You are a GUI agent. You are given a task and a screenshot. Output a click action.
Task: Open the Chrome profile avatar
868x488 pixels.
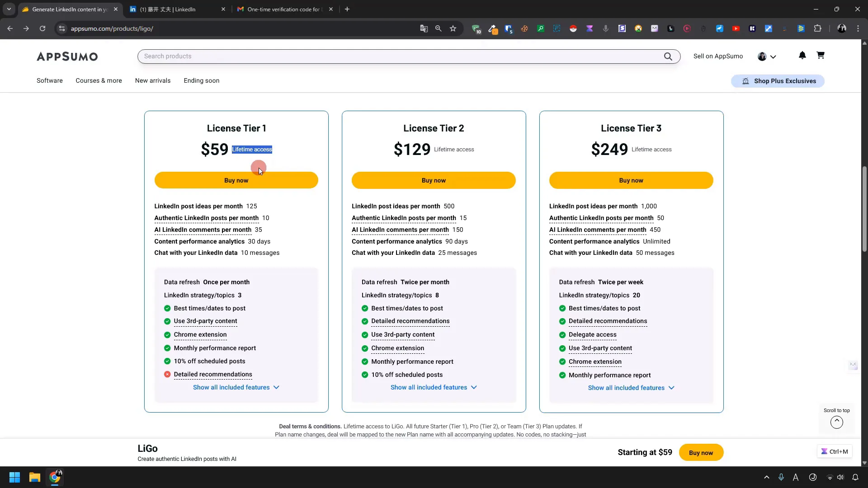click(x=842, y=28)
